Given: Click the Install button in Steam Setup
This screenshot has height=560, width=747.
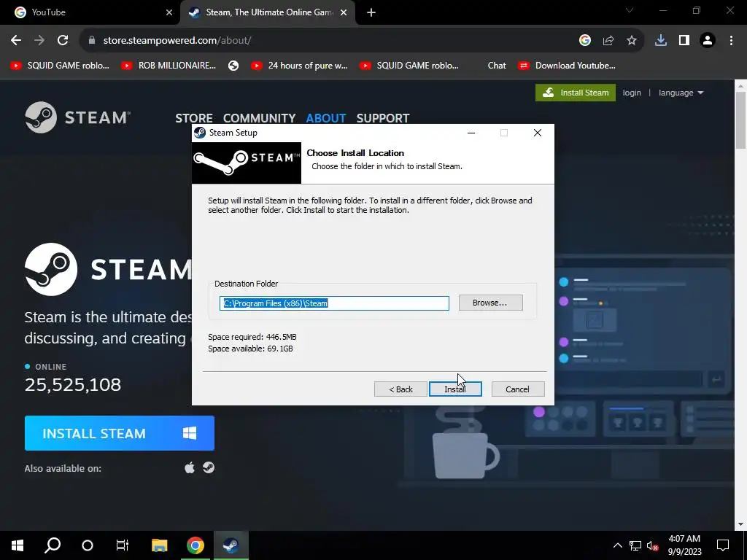Looking at the screenshot, I should coord(455,389).
